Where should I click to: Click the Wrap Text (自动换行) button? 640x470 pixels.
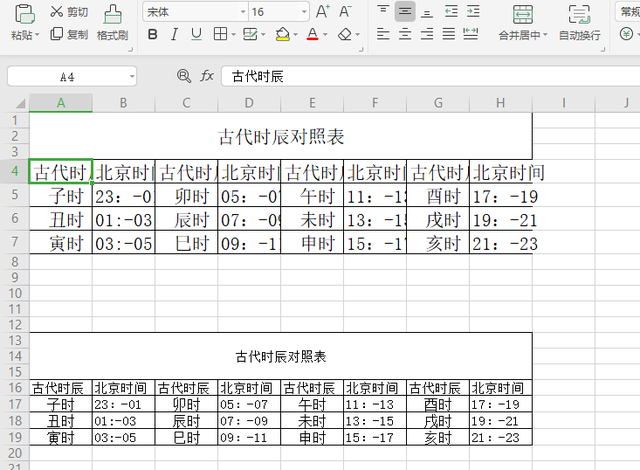579,23
